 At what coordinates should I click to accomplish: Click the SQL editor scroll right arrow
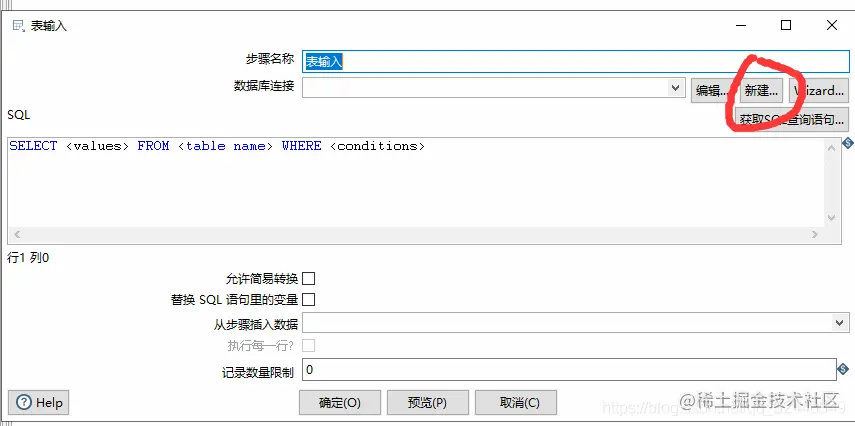pos(815,235)
